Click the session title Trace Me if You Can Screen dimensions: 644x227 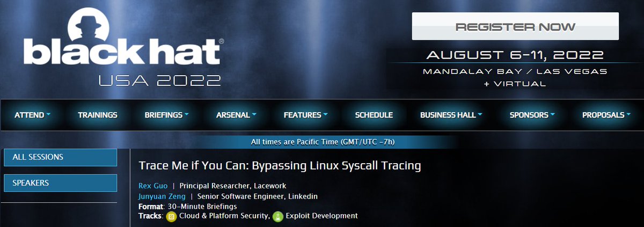tap(280, 166)
